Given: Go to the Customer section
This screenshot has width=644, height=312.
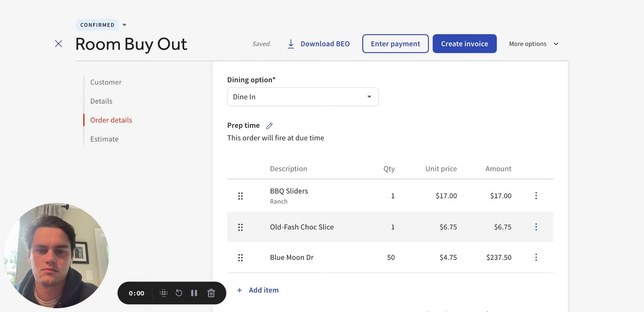Looking at the screenshot, I should (x=106, y=82).
